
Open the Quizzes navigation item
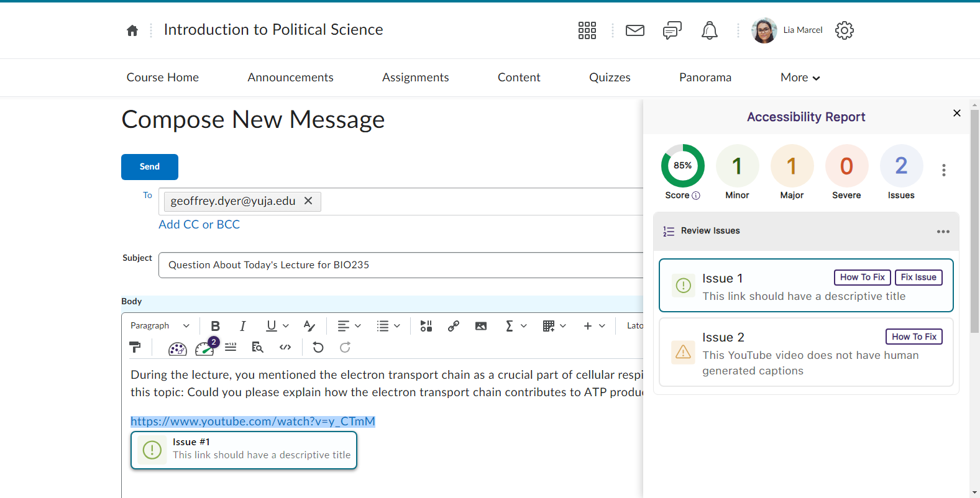(610, 78)
